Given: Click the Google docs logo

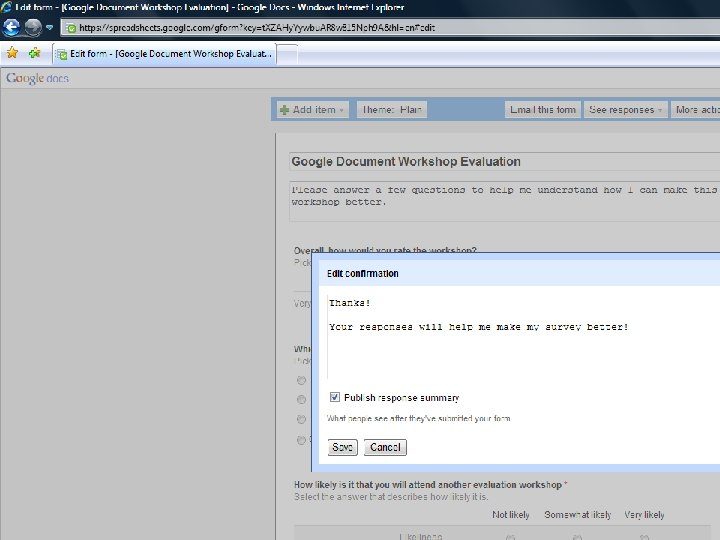Looking at the screenshot, I should point(38,79).
